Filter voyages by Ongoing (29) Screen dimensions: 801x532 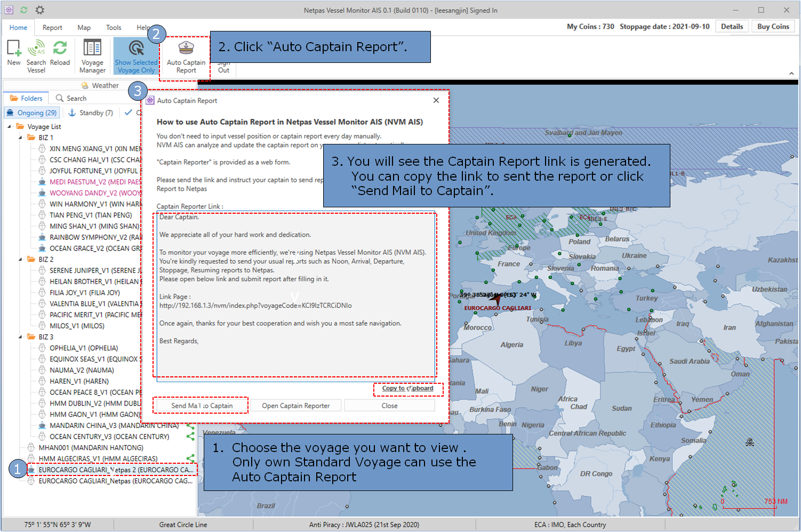coord(31,112)
